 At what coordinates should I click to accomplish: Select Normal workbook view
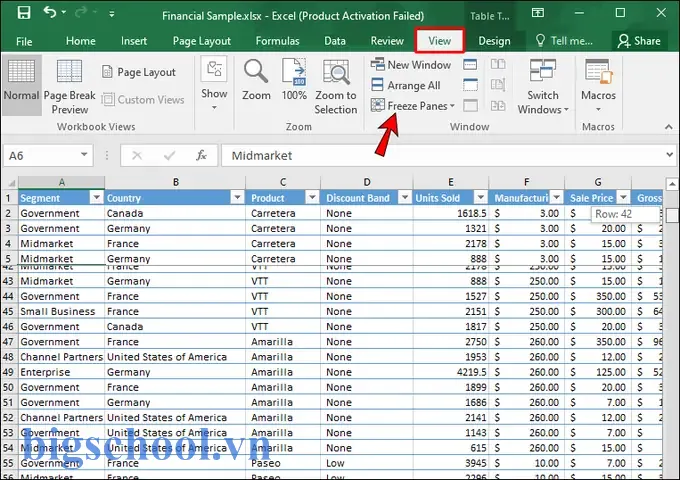point(21,85)
